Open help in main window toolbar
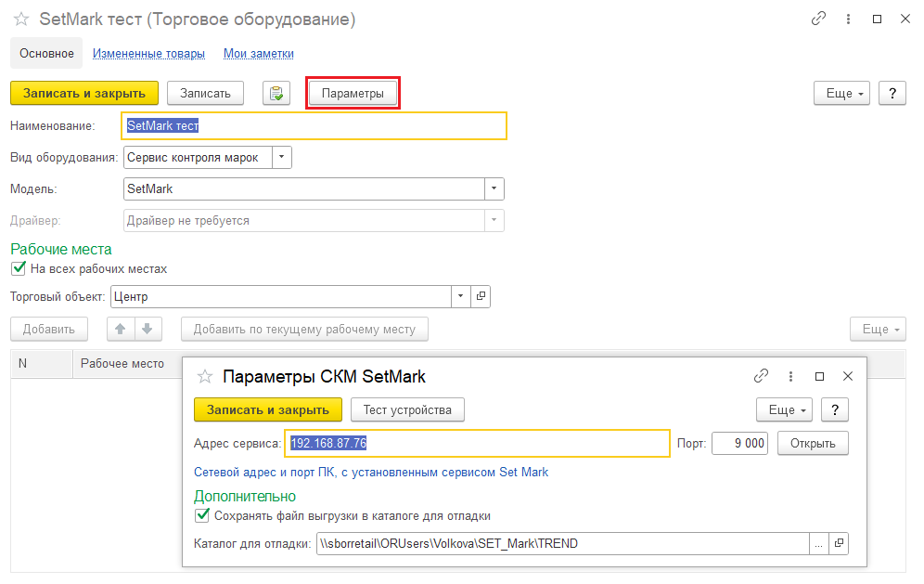 pyautogui.click(x=892, y=93)
